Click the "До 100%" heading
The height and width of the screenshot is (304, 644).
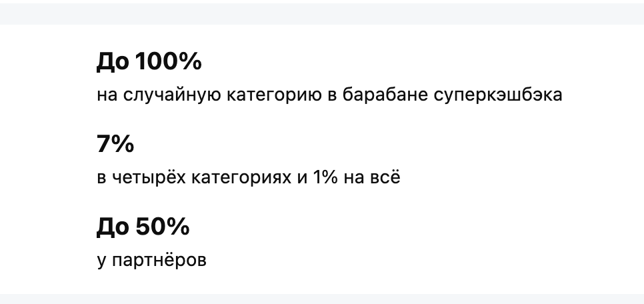tap(149, 62)
